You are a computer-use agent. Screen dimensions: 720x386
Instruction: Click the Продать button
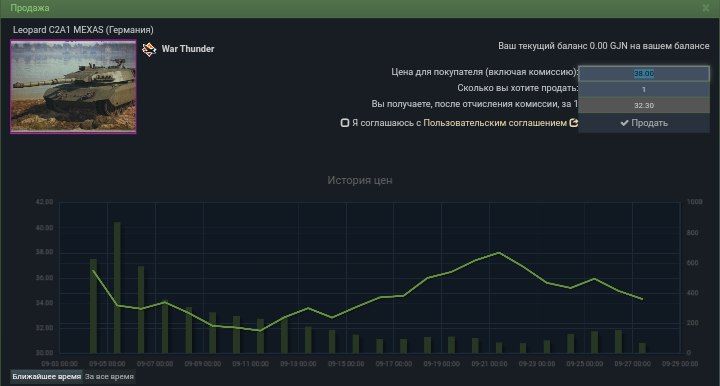644,123
